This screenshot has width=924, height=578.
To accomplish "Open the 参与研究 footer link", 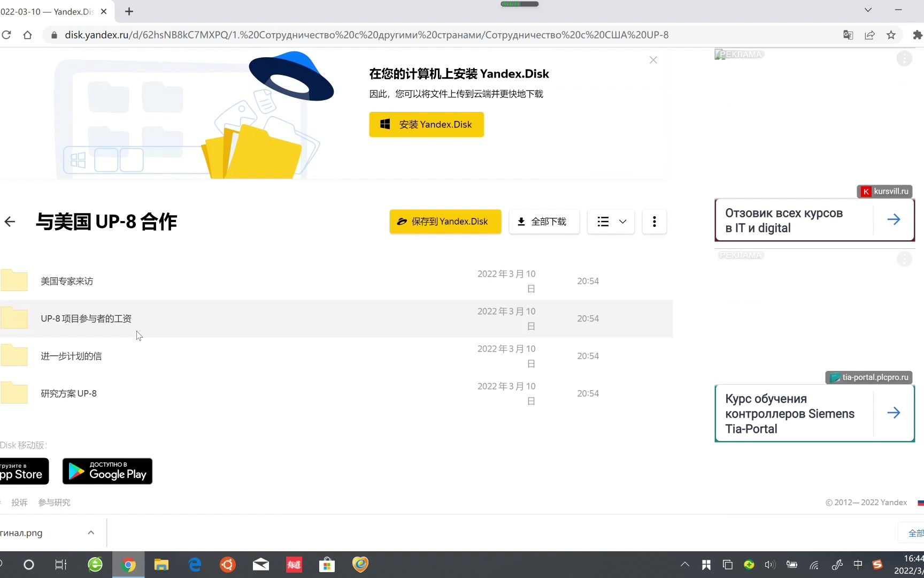I will coord(54,503).
